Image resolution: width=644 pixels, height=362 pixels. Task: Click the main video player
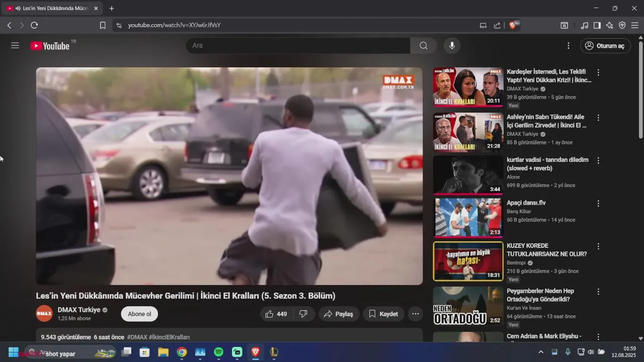pos(229,176)
